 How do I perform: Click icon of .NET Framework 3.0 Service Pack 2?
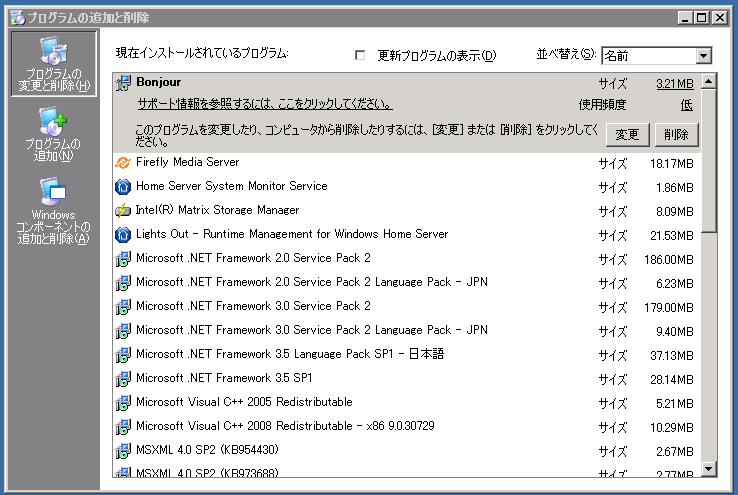click(x=123, y=307)
